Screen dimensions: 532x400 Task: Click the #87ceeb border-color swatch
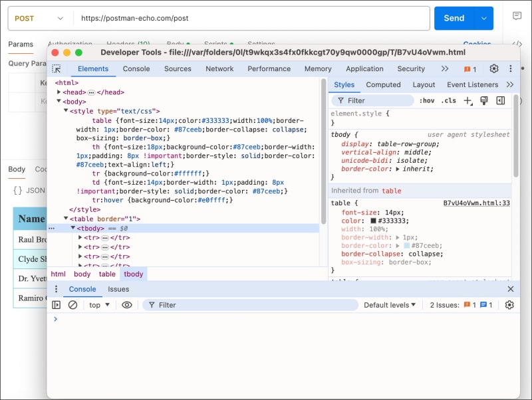point(407,245)
